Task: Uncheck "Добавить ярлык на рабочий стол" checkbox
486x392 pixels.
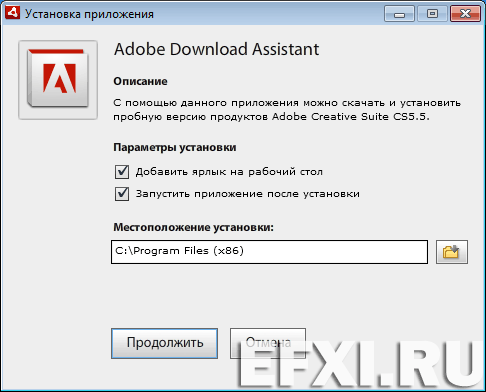Action: (122, 172)
